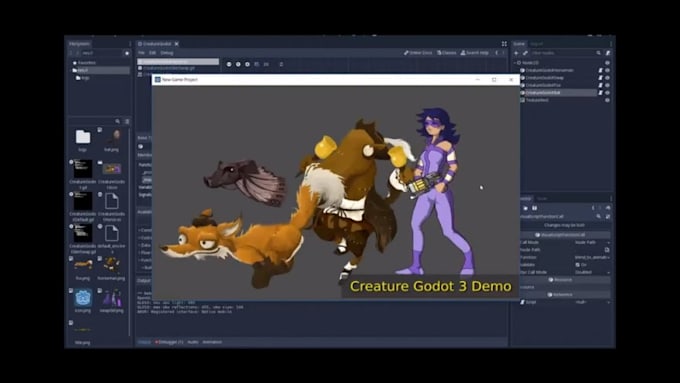
Task: Click the Inspector property search magnifier icon
Action: (598, 216)
